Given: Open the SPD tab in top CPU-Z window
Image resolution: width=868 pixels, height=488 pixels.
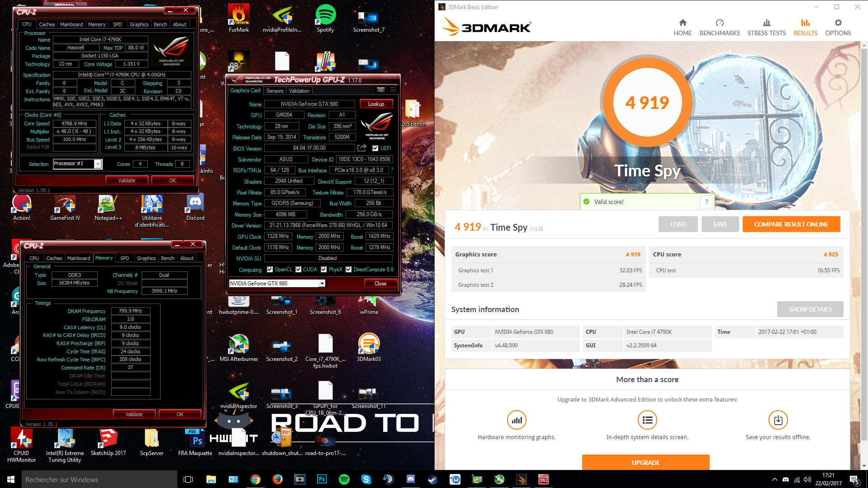Looking at the screenshot, I should point(118,24).
